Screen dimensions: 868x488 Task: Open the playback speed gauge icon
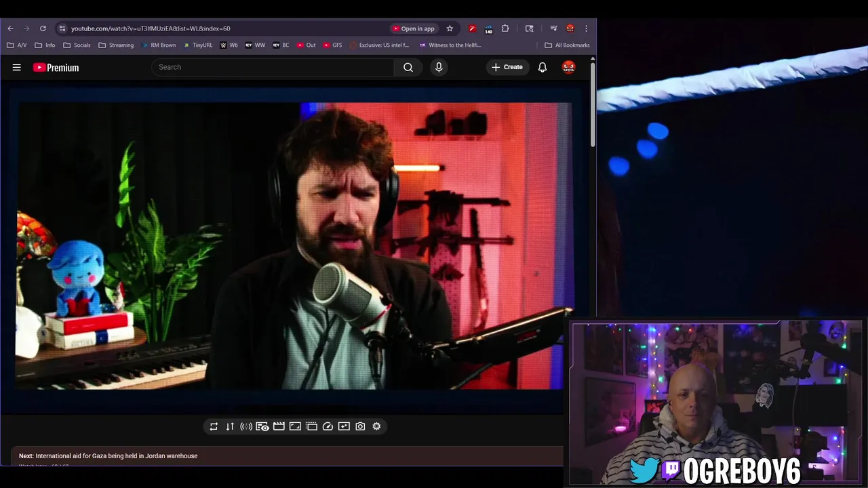(328, 426)
